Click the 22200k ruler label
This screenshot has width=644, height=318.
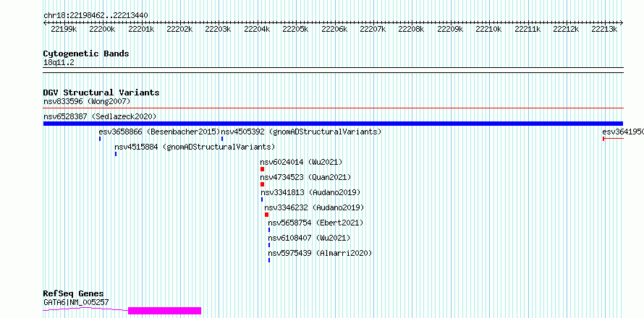pyautogui.click(x=102, y=29)
